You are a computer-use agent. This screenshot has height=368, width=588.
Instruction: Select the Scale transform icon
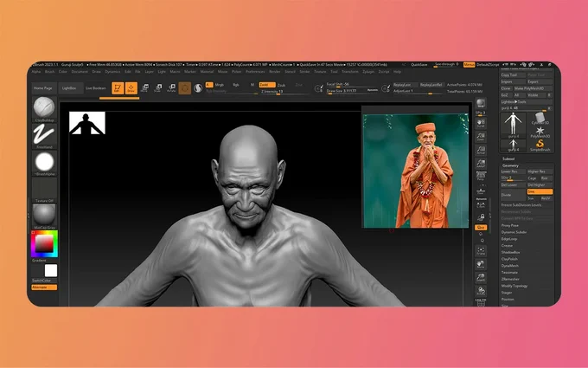(158, 88)
